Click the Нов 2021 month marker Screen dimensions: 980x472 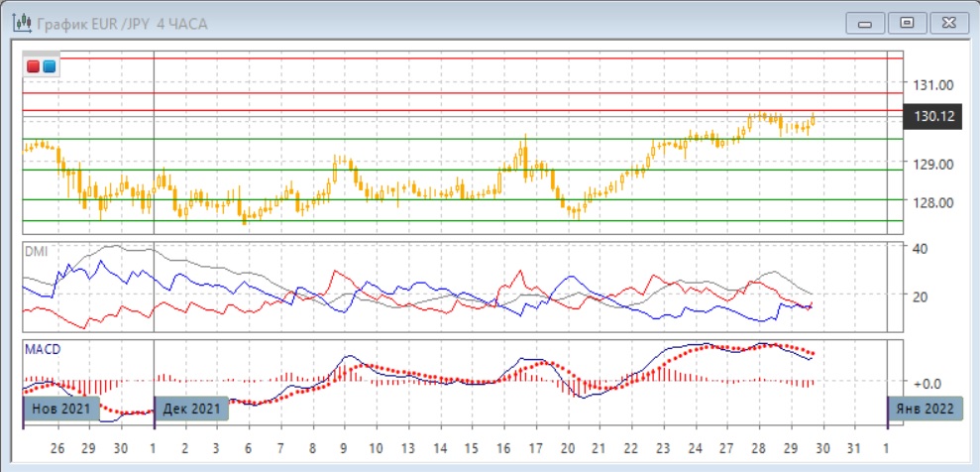(54, 409)
